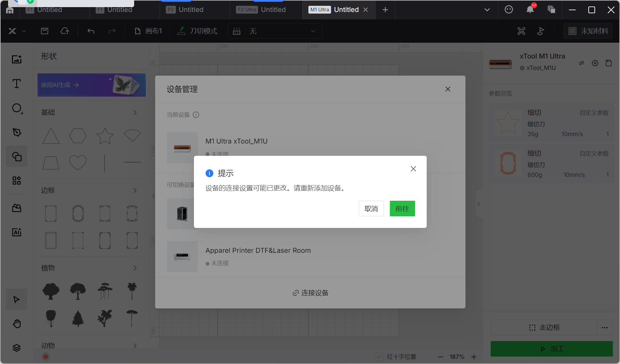Expand the 基础 shapes category

(135, 112)
